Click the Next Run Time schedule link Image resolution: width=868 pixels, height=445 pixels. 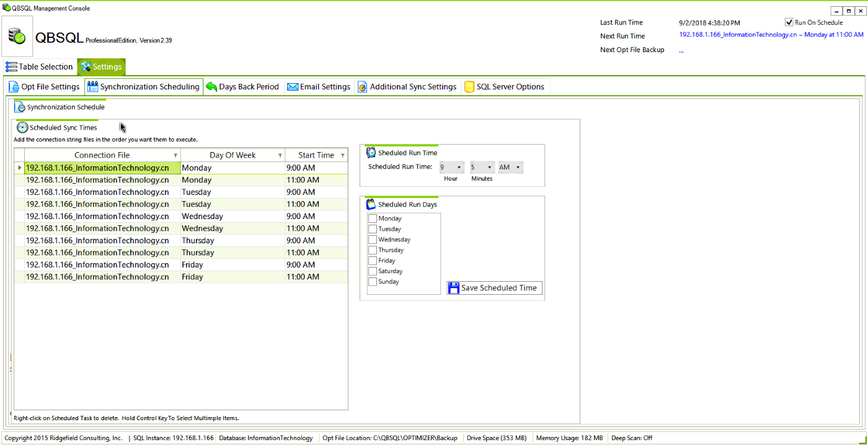(771, 35)
